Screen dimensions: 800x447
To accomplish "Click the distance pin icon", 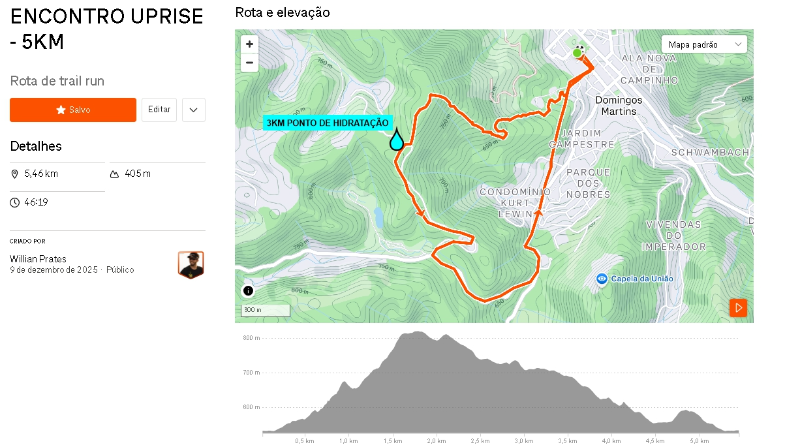I will [x=15, y=174].
